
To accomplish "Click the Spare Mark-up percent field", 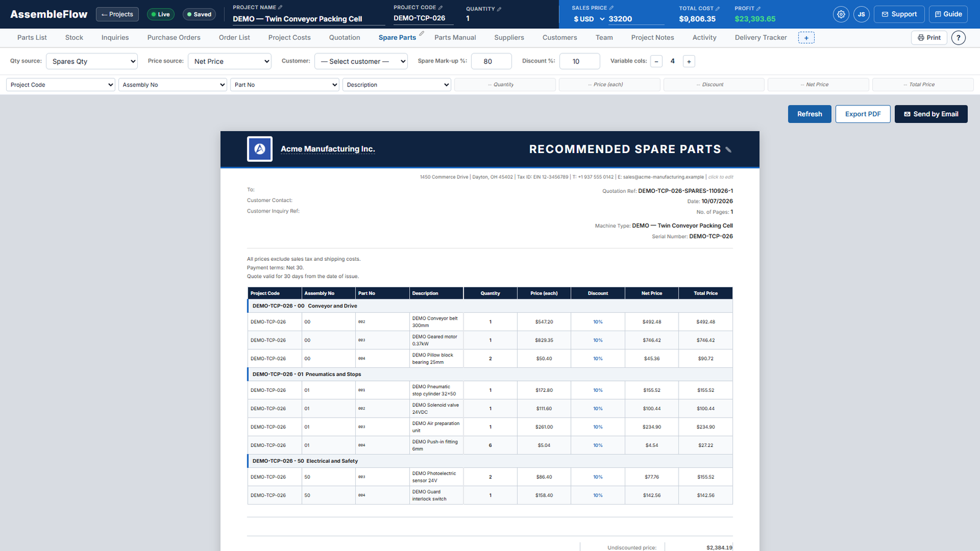I will coord(491,61).
